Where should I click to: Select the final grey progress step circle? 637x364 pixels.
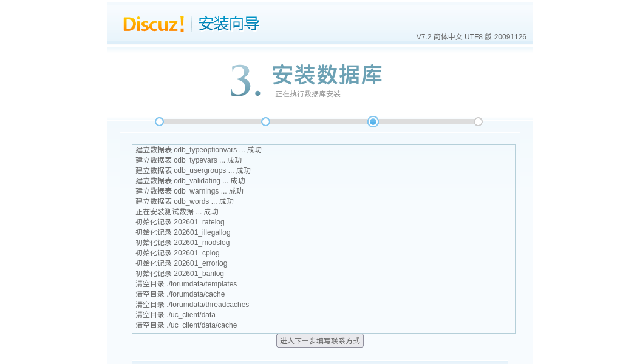[478, 122]
